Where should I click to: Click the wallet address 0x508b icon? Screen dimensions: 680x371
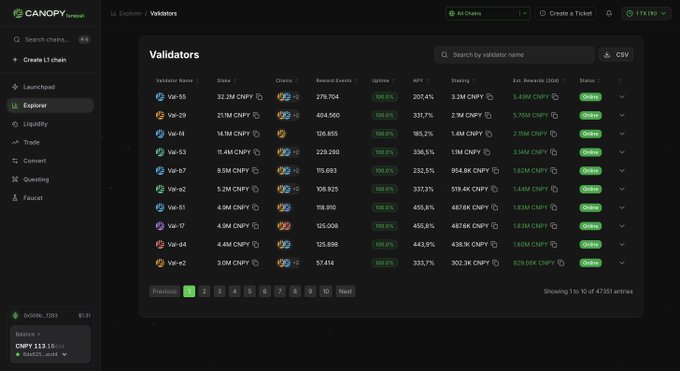click(16, 315)
